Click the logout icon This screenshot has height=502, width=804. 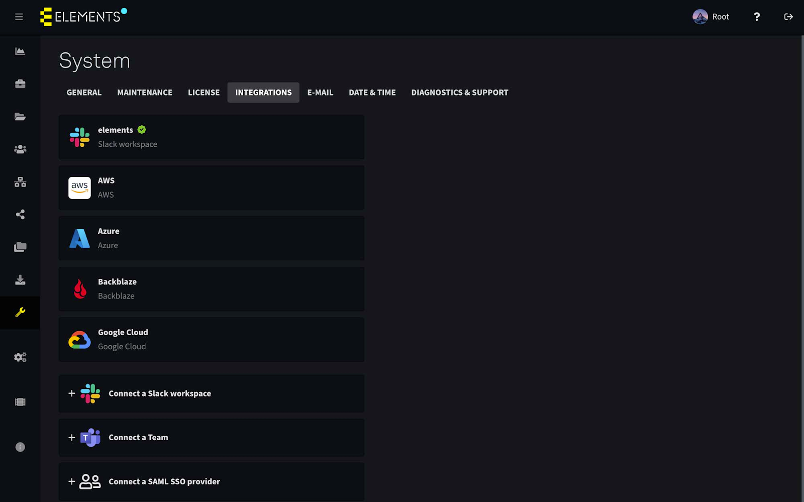pos(788,17)
